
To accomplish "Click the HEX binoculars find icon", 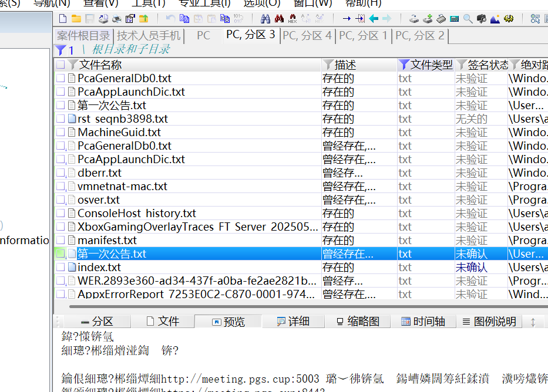I will point(293,19).
